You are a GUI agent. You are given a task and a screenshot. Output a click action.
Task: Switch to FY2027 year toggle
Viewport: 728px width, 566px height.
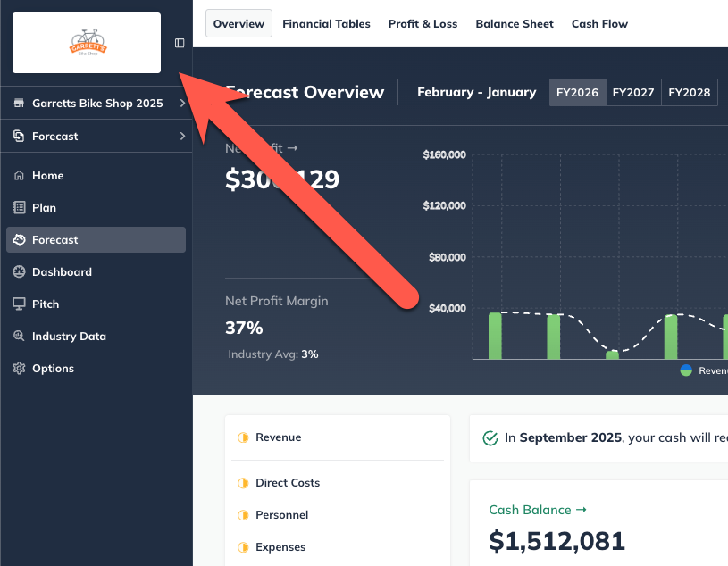point(633,92)
